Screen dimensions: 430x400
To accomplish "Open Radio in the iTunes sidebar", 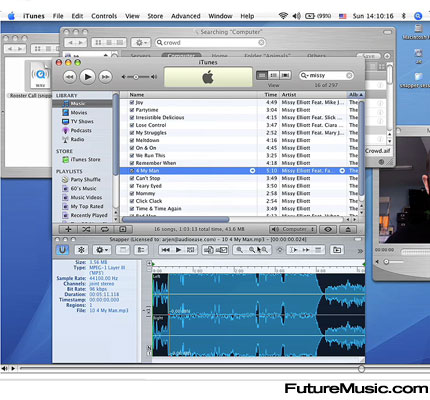I will tap(77, 139).
